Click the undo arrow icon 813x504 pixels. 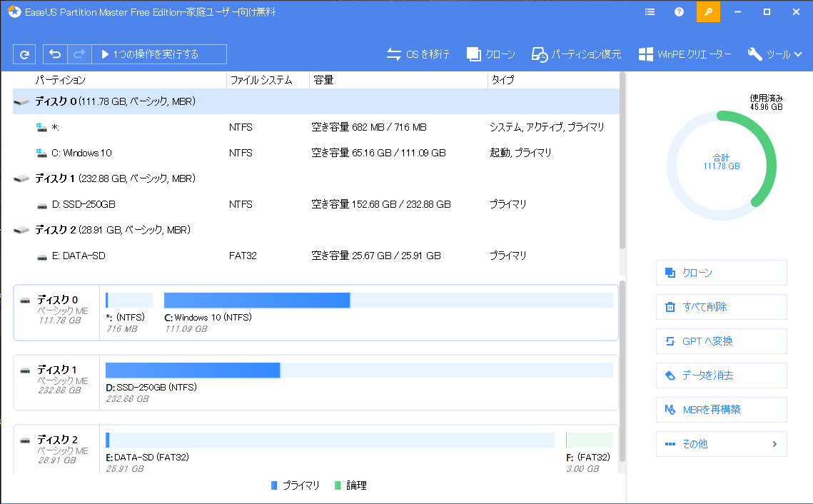tap(56, 54)
